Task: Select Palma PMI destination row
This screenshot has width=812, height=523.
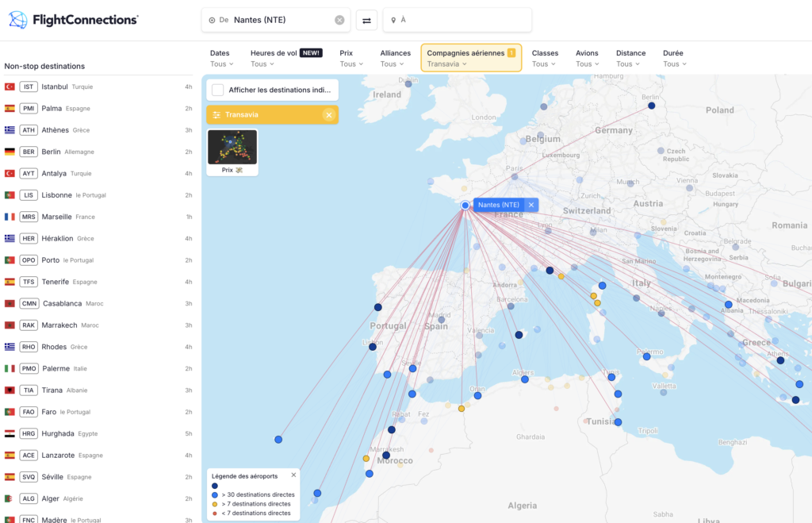Action: [98, 109]
